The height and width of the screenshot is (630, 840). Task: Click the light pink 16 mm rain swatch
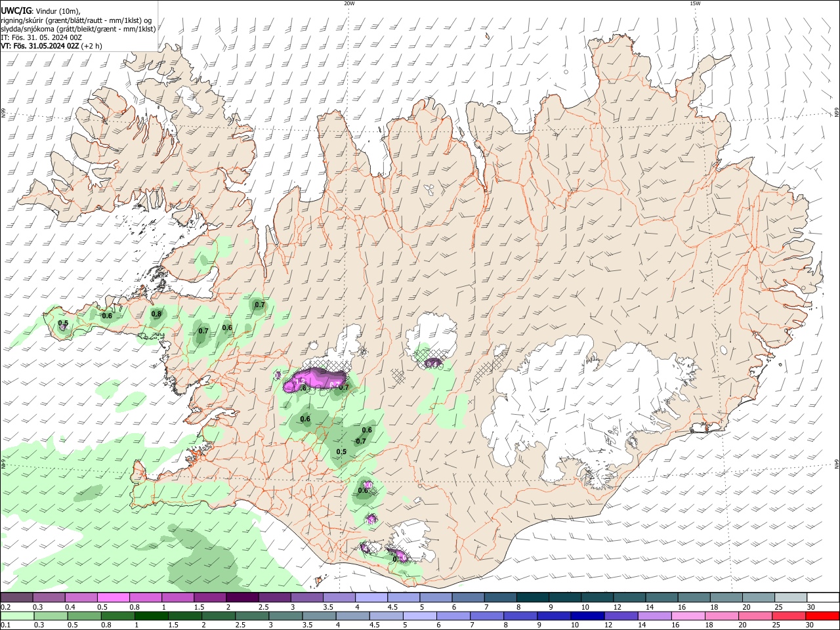688,616
